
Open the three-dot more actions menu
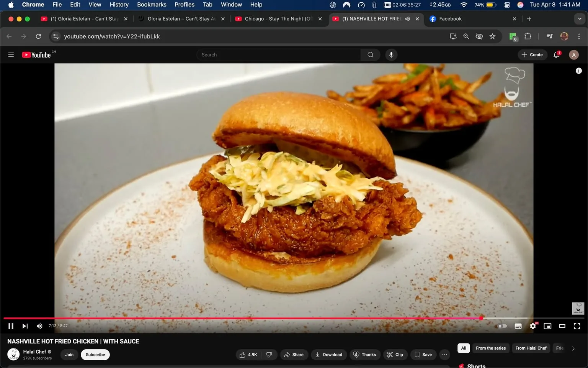(x=444, y=355)
